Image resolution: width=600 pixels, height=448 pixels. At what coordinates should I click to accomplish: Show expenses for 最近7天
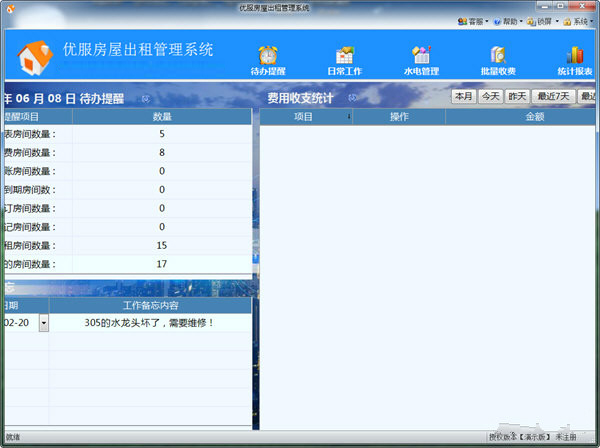[x=553, y=97]
